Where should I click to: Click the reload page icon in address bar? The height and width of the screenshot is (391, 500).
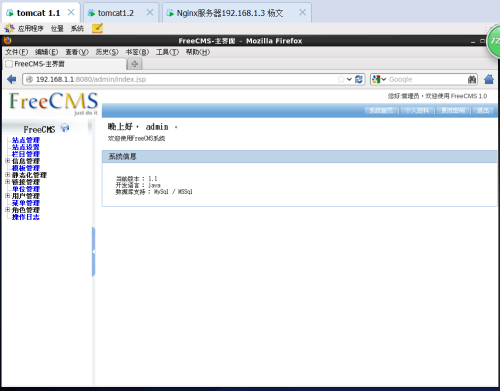point(359,79)
